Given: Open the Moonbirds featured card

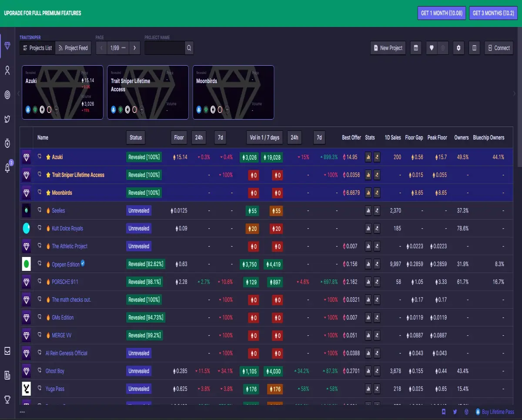Looking at the screenshot, I should pyautogui.click(x=233, y=92).
